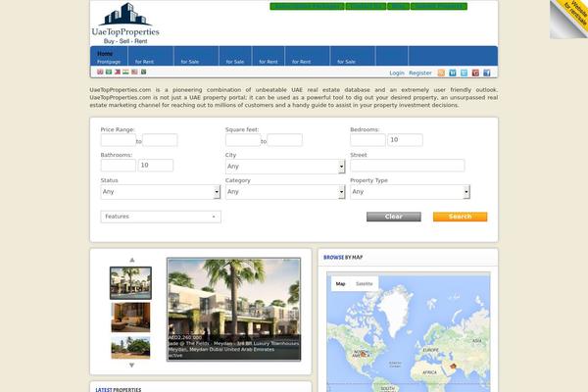Image resolution: width=588 pixels, height=392 pixels.
Task: Click the Login link
Action: 397,73
